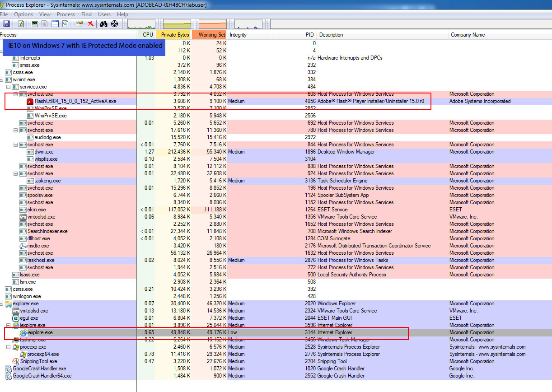The width and height of the screenshot is (552, 392).
Task: Sort by the Private Bytes column header
Action: tap(173, 35)
